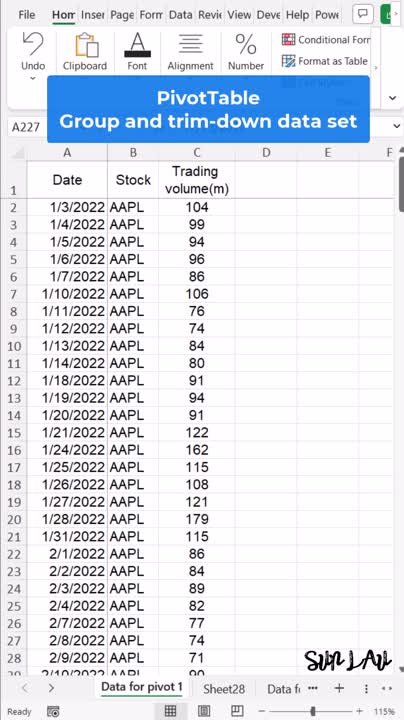The image size is (404, 720).
Task: Click the Name Box showing A227
Action: coord(26,127)
